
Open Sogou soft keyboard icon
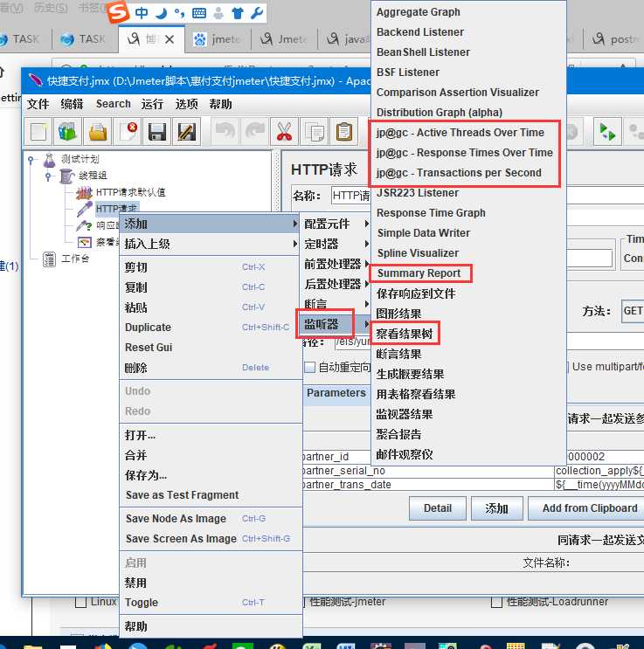point(199,13)
